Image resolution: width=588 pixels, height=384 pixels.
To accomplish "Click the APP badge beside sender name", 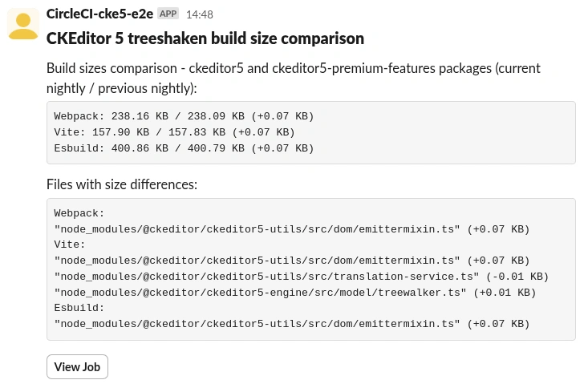I will (x=168, y=14).
